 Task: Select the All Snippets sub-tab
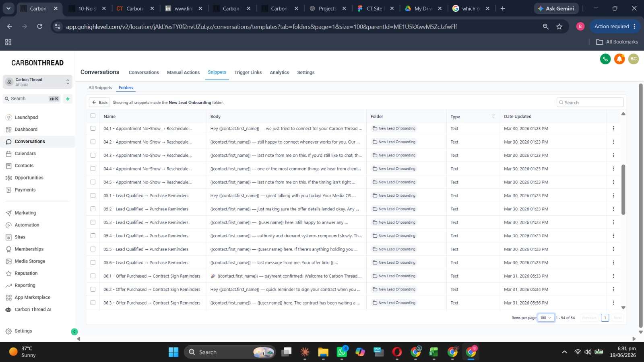pyautogui.click(x=100, y=88)
